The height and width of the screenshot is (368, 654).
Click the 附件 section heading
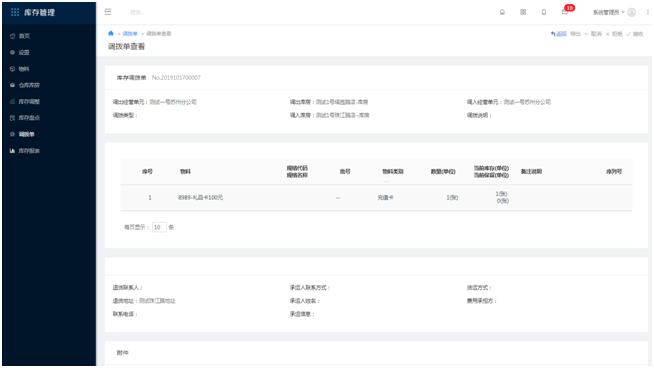(123, 353)
